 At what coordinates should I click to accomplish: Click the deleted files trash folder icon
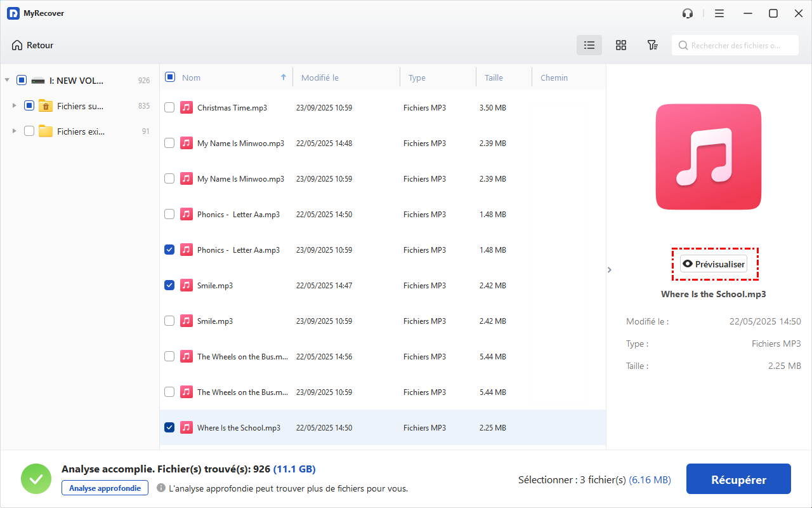45,106
